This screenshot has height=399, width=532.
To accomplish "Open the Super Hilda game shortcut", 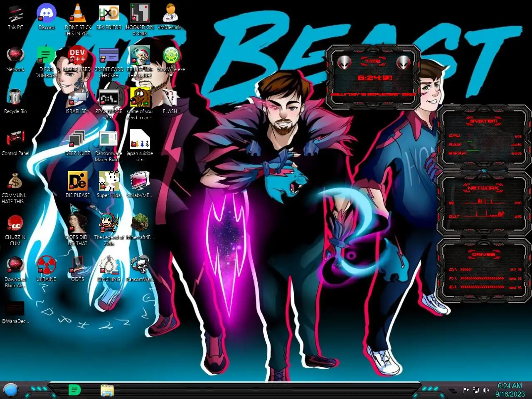I will click(x=109, y=185).
